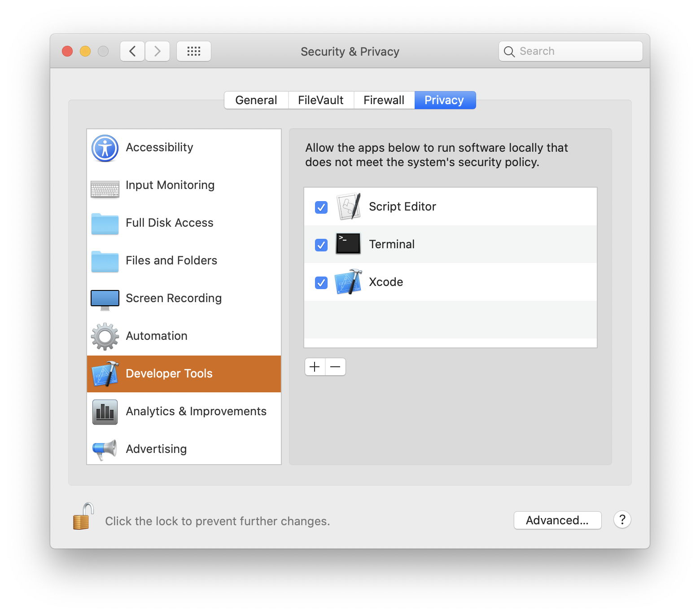Open the FileVault tab
700x615 pixels.
(x=320, y=100)
